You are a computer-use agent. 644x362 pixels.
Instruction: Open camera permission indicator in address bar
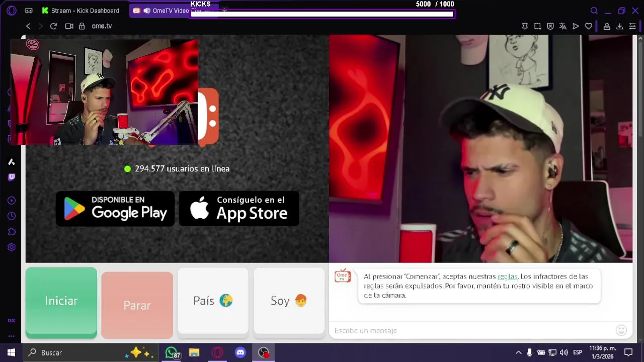(x=69, y=26)
